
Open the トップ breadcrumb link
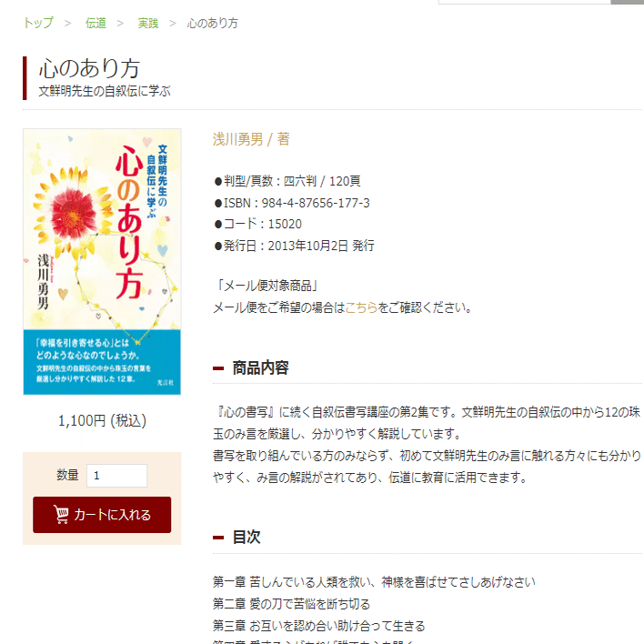point(38,23)
